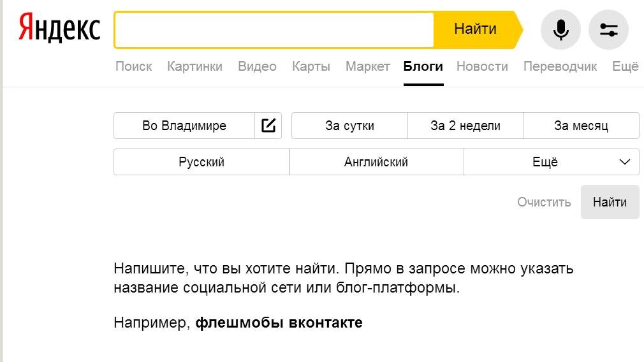Clear filters with Очистить
Image resolution: width=644 pixels, height=362 pixels.
point(544,202)
